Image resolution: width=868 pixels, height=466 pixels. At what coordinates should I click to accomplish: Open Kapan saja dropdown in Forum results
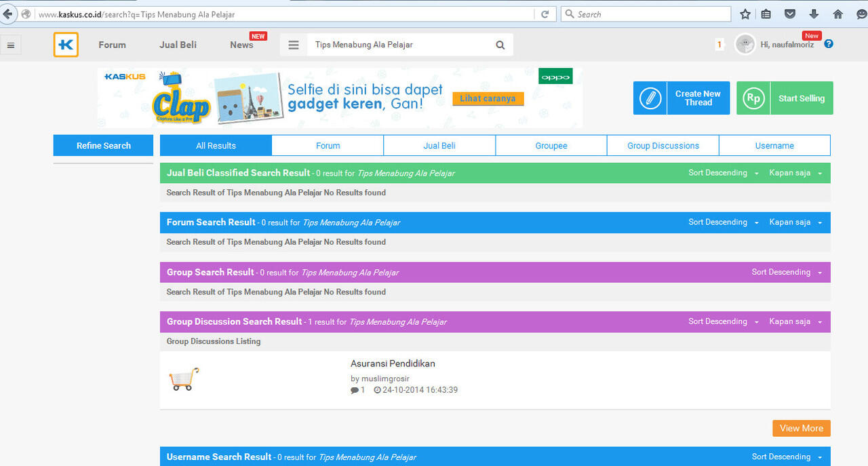tap(795, 222)
